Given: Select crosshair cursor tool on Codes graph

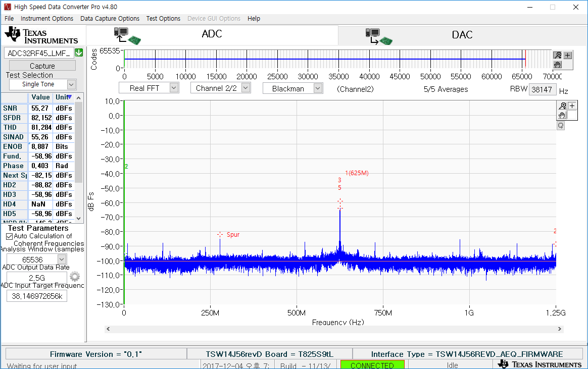Looking at the screenshot, I should [568, 56].
